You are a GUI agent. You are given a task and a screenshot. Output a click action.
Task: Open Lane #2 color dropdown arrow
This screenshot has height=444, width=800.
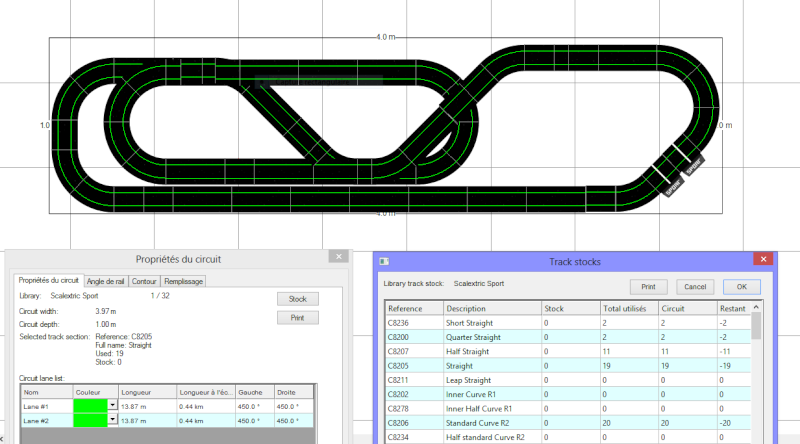113,421
